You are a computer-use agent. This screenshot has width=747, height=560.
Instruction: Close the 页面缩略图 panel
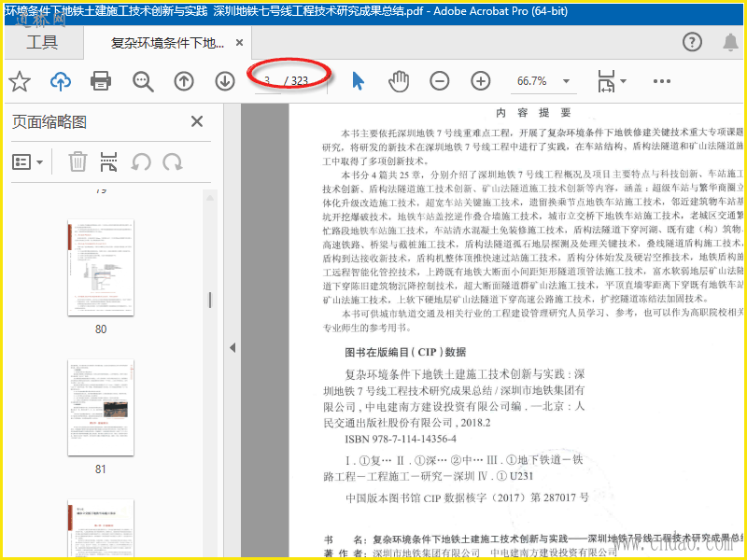[x=197, y=122]
